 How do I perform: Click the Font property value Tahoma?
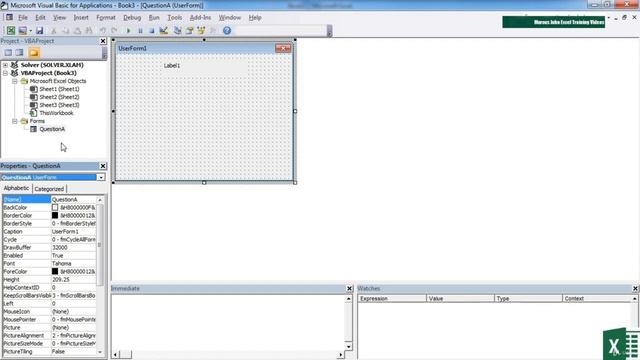(x=73, y=264)
